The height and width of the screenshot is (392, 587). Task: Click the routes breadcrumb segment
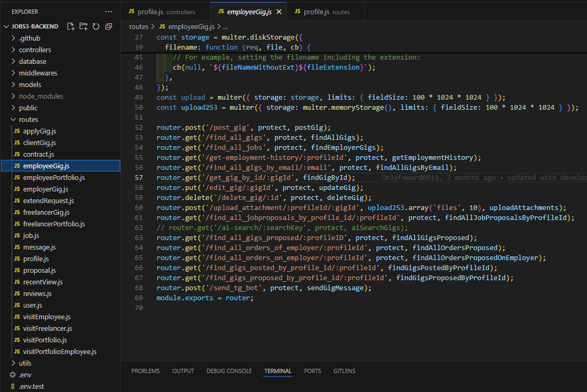click(139, 26)
